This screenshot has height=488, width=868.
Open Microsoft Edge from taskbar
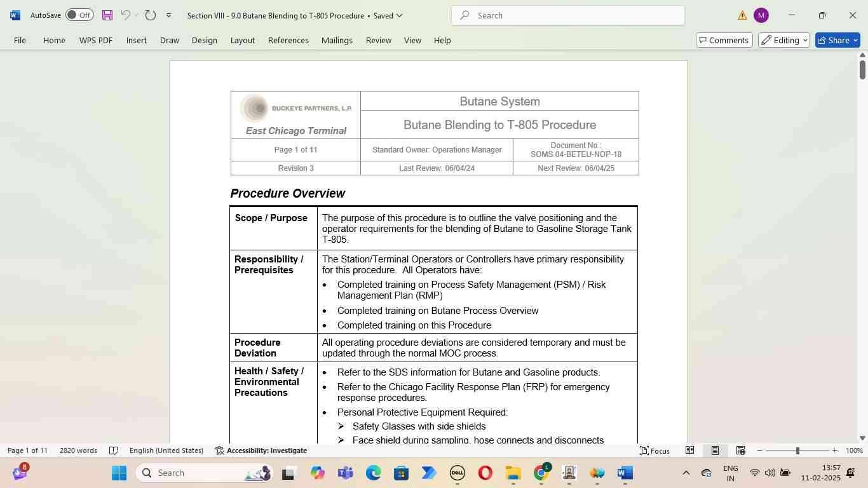click(373, 473)
